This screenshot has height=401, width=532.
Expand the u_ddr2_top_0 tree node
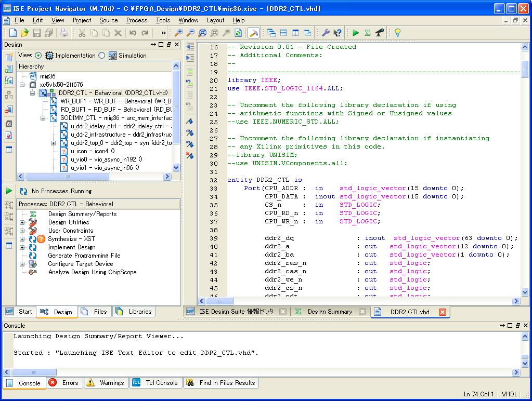click(53, 143)
